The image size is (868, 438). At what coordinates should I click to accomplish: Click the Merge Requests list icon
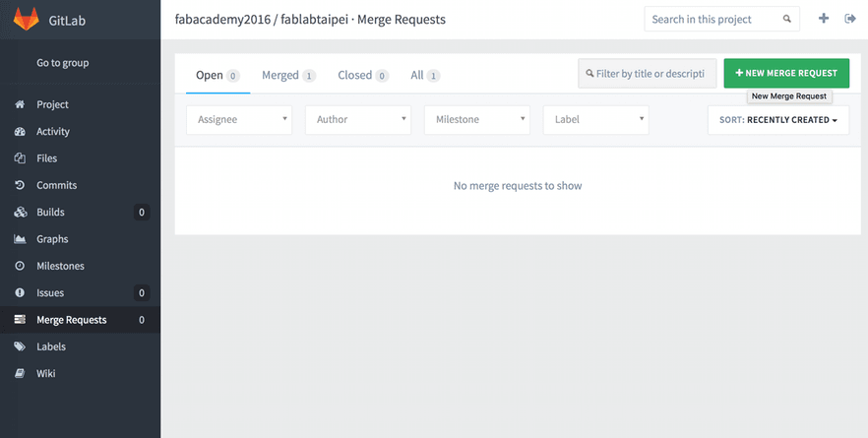20,320
